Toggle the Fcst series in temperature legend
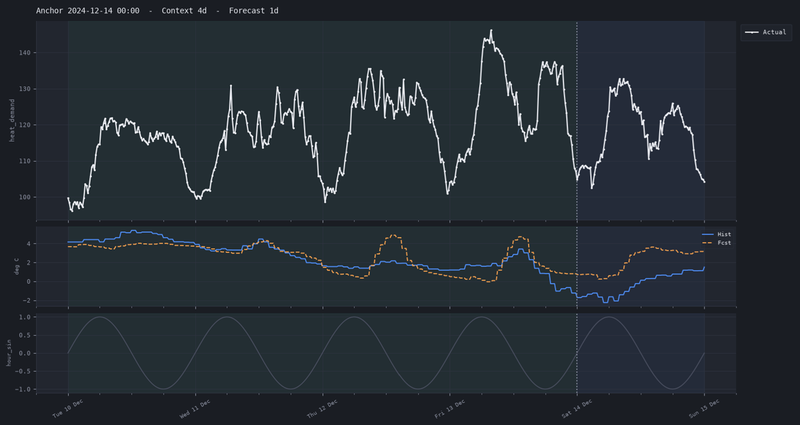Screen dimensions: 800x425 click(x=716, y=243)
